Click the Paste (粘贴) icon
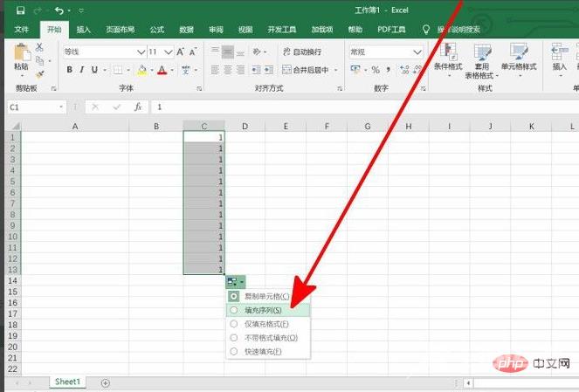Screen dimensions: 579x392 [x=21, y=59]
